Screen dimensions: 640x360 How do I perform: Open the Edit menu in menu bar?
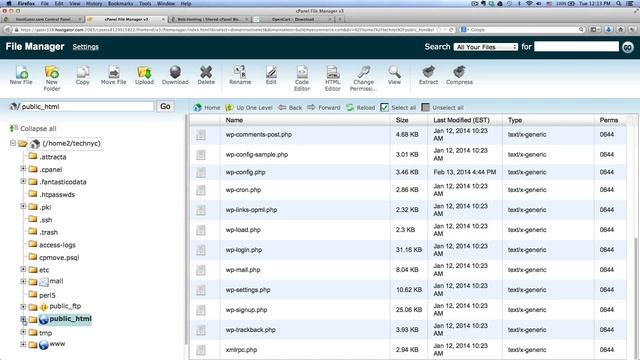click(x=59, y=3)
